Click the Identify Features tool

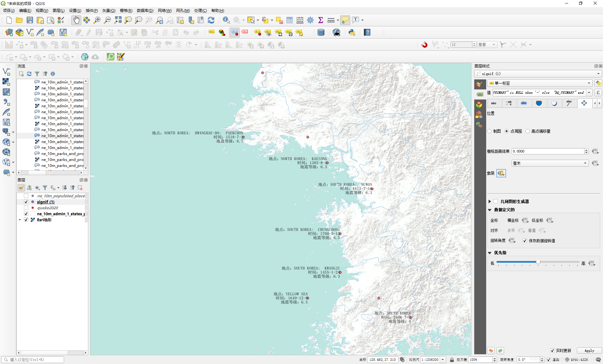(x=226, y=20)
